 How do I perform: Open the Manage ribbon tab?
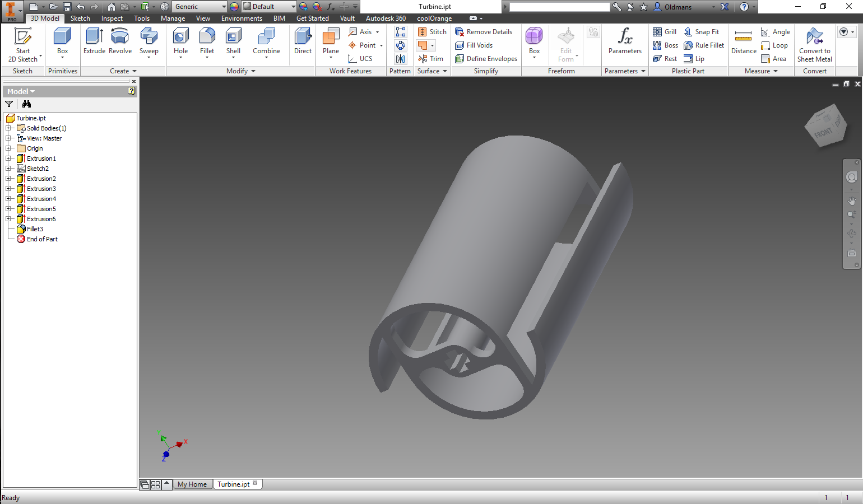(x=173, y=18)
